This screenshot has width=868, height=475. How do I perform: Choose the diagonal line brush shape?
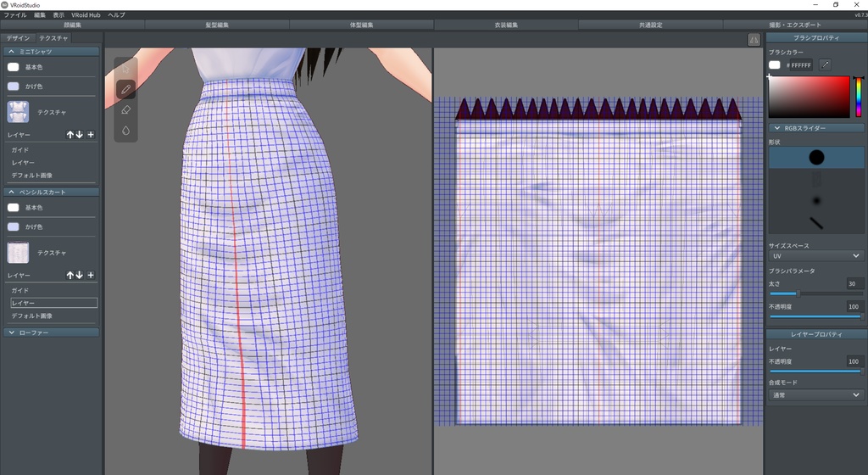pos(816,222)
